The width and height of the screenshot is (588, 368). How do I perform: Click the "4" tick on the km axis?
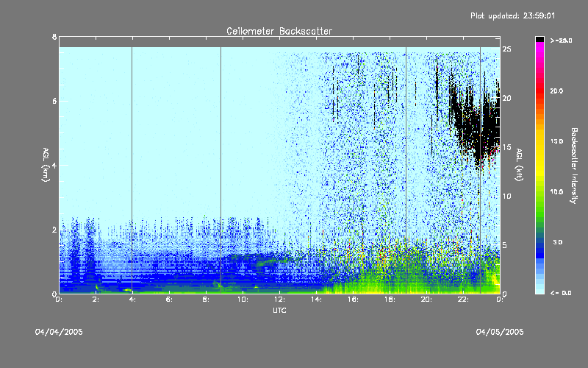(54, 165)
